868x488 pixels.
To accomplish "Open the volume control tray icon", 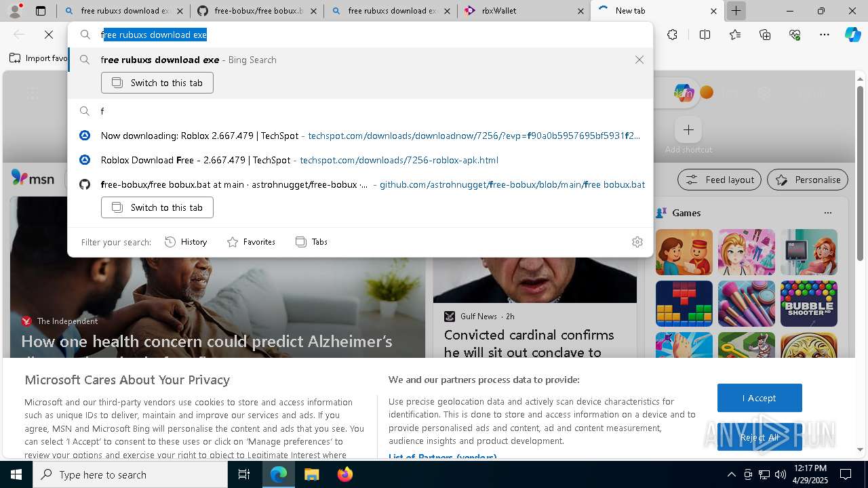I will [780, 474].
